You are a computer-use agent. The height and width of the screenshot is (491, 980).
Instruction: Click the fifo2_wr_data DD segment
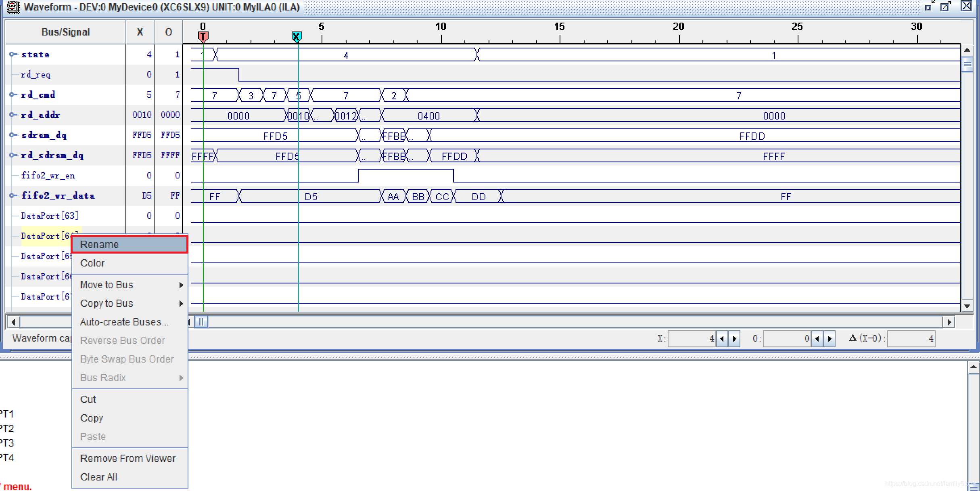coord(479,197)
